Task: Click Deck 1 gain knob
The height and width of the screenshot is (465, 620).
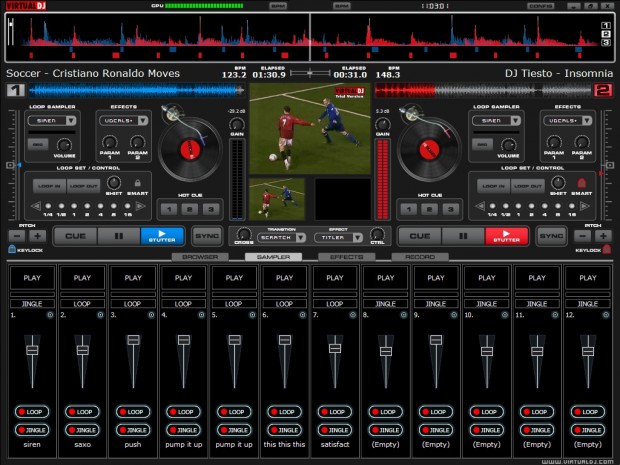Action: 237,124
